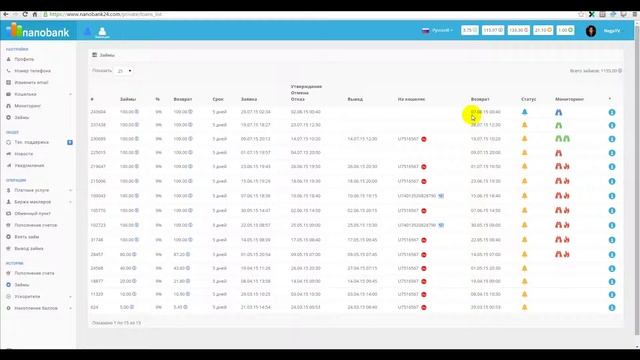The height and width of the screenshot is (360, 640).
Task: Click the user avatar photo in the header
Action: [591, 31]
